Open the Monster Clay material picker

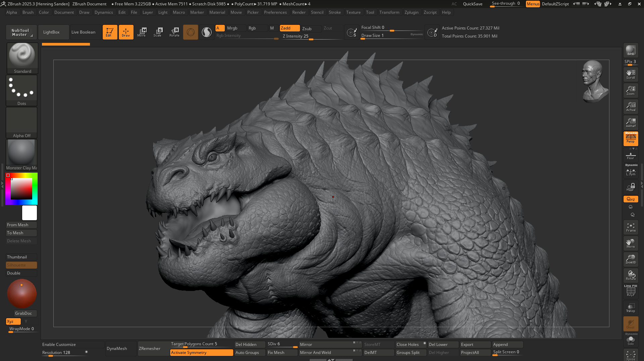click(22, 155)
